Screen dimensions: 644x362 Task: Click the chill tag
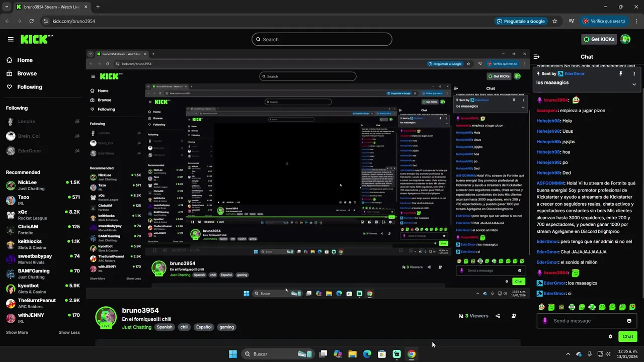(x=184, y=327)
